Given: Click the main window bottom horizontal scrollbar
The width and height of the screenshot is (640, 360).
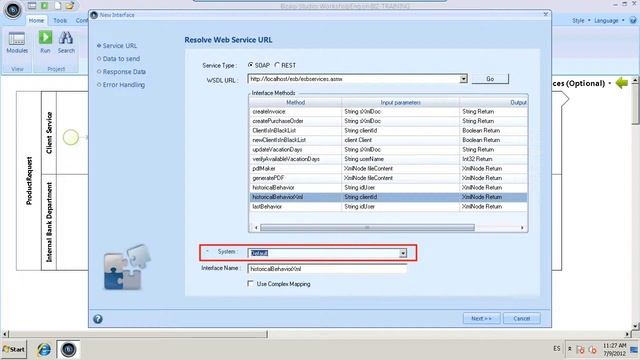Looking at the screenshot, I should [x=137, y=334].
